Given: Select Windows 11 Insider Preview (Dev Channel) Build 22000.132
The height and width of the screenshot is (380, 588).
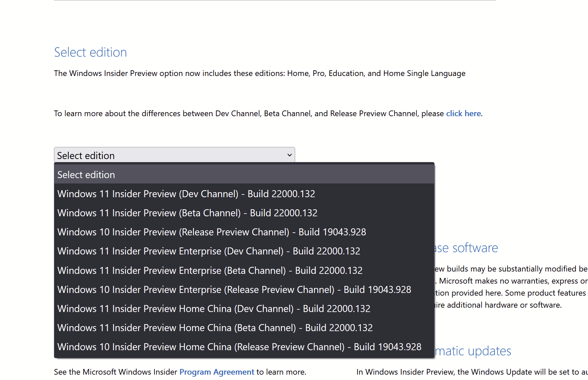Looking at the screenshot, I should pos(244,194).
